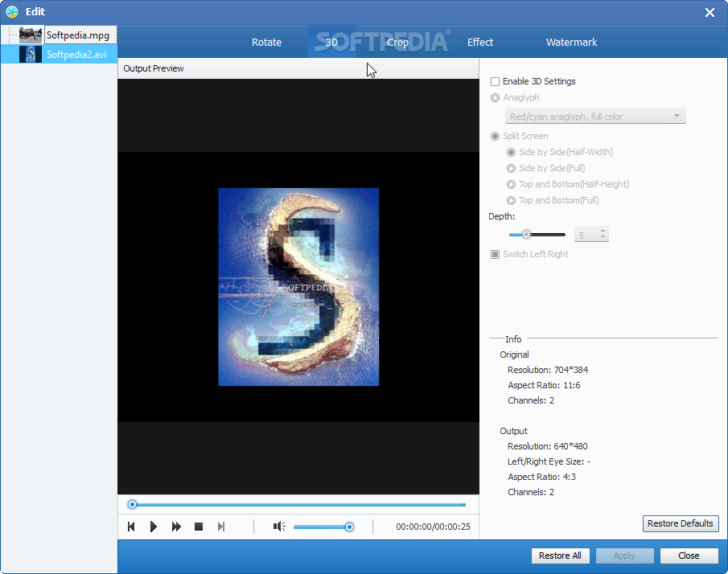728x574 pixels.
Task: Click the Restore All button
Action: coord(560,556)
